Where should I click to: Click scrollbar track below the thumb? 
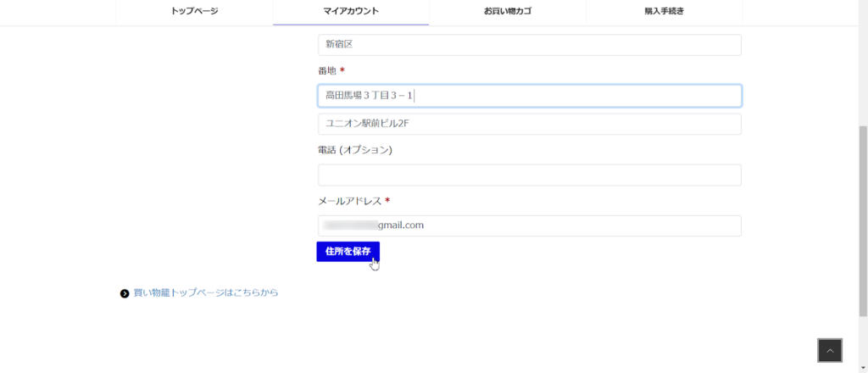tap(863, 343)
